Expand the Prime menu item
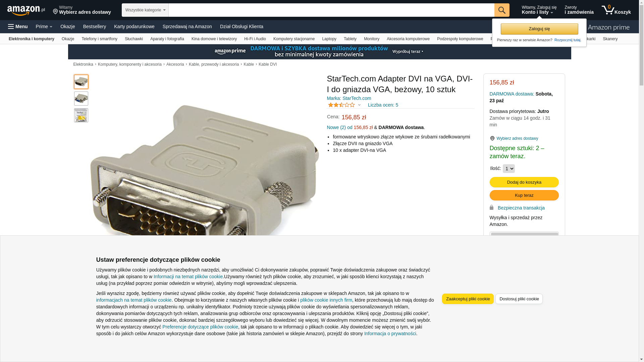This screenshot has width=644, height=362. pos(44,26)
